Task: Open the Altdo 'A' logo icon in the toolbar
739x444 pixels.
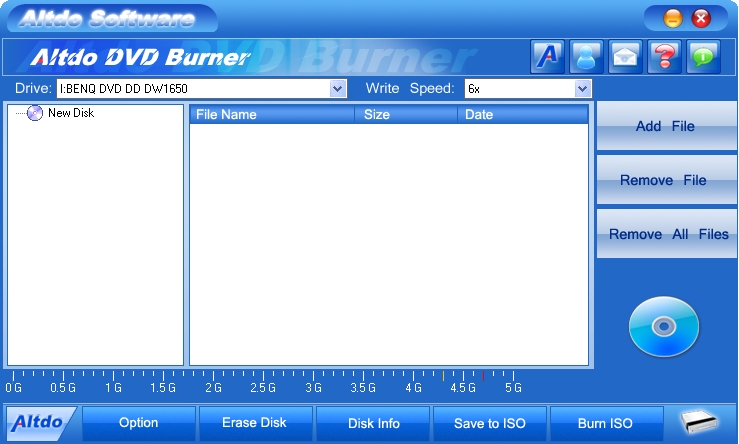Action: pyautogui.click(x=547, y=57)
